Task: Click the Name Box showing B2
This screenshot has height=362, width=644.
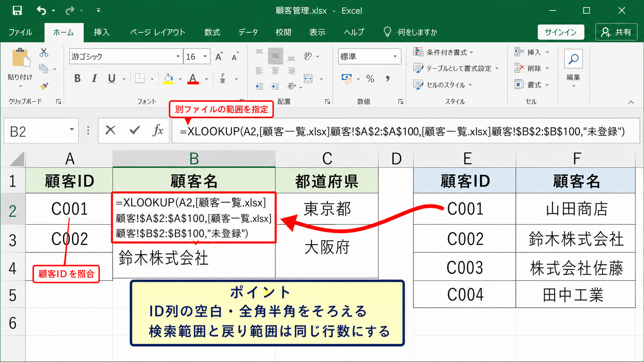Action: click(x=41, y=131)
